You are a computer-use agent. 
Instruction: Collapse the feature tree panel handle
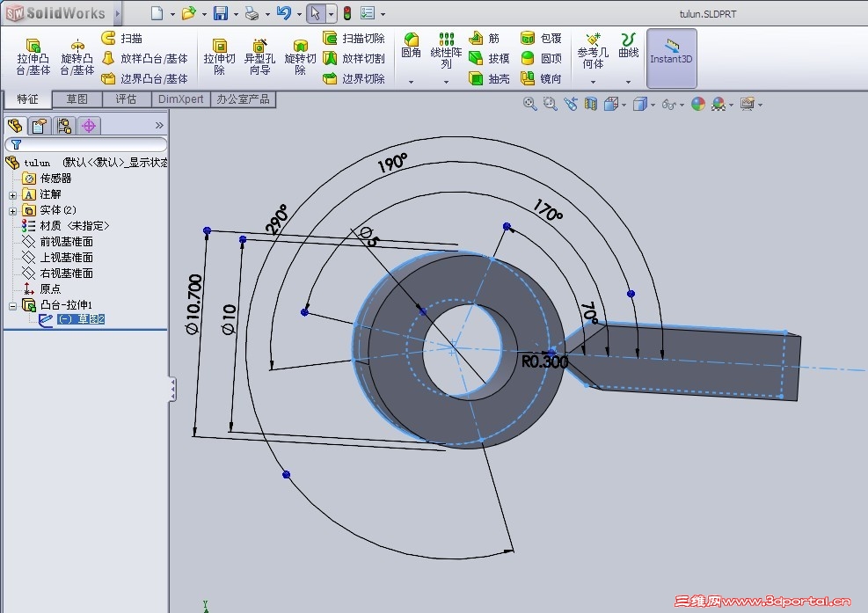(x=172, y=390)
